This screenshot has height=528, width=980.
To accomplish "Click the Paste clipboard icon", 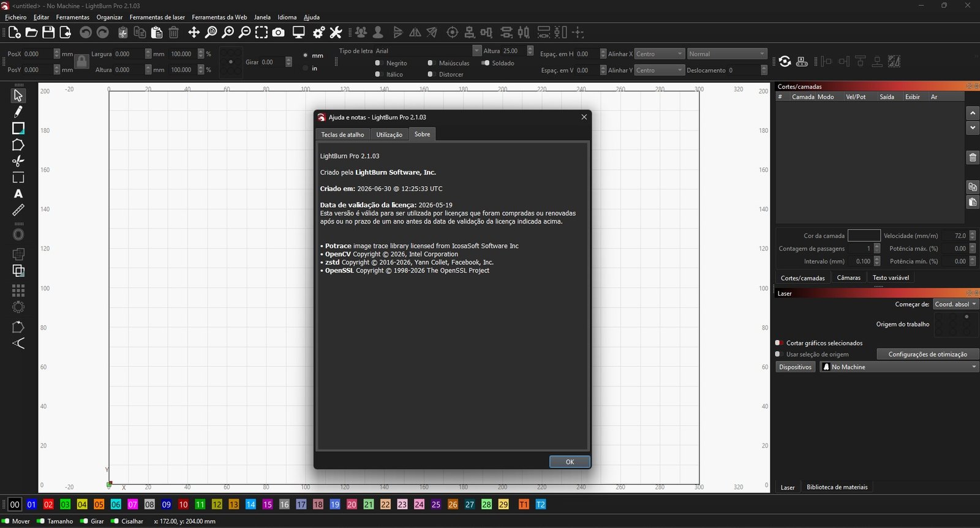I will 157,32.
